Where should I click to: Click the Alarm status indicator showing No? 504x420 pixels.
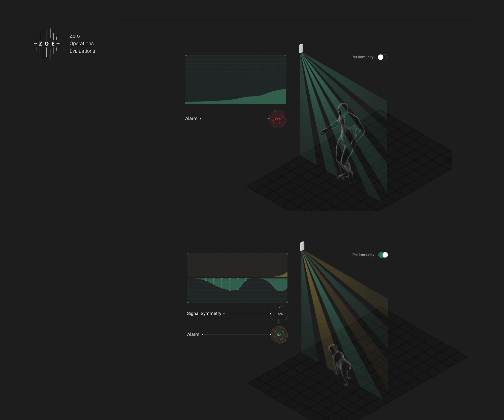pyautogui.click(x=278, y=335)
